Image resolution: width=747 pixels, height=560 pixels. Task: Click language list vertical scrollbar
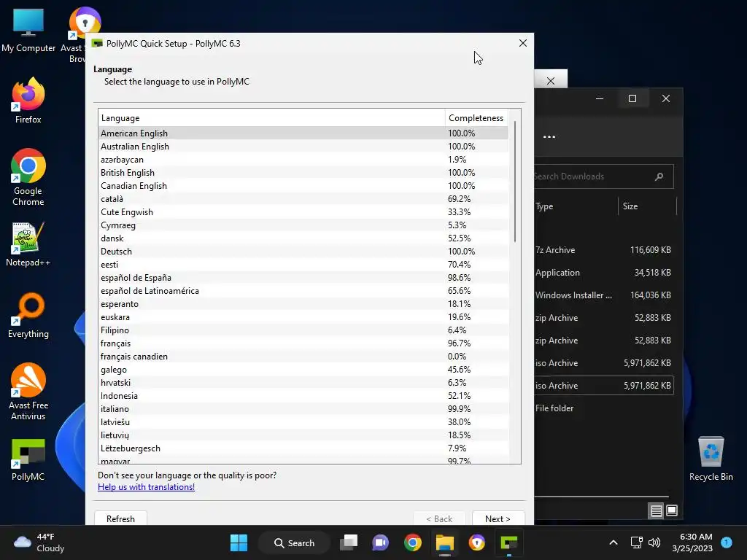pos(514,182)
